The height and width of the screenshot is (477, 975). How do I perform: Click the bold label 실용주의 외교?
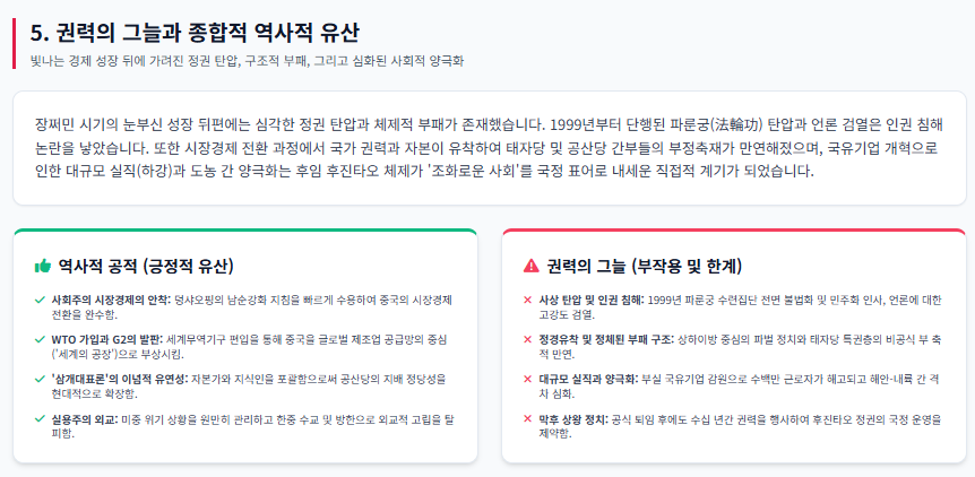click(x=83, y=419)
